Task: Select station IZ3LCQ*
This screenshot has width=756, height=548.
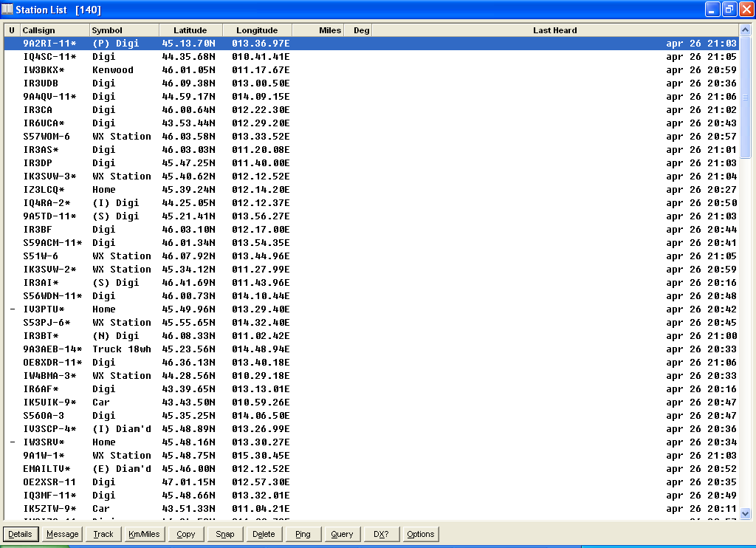Action: pyautogui.click(x=371, y=190)
